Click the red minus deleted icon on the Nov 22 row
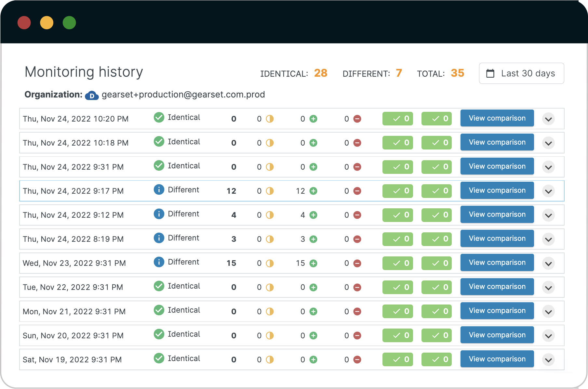The image size is (588, 389). point(357,287)
